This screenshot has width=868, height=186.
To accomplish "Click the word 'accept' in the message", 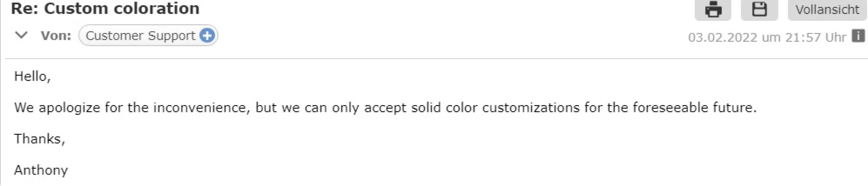I will 385,108.
